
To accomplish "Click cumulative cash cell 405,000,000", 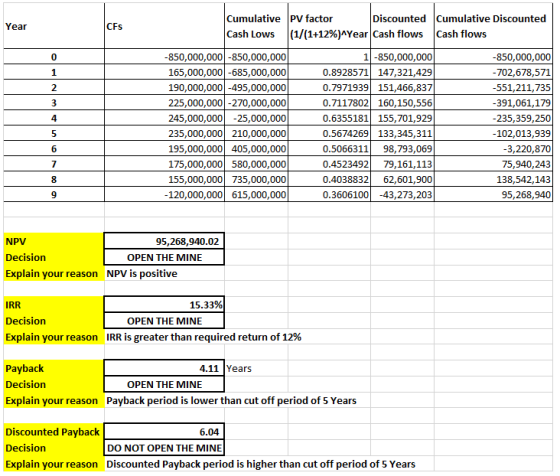I will (x=256, y=149).
